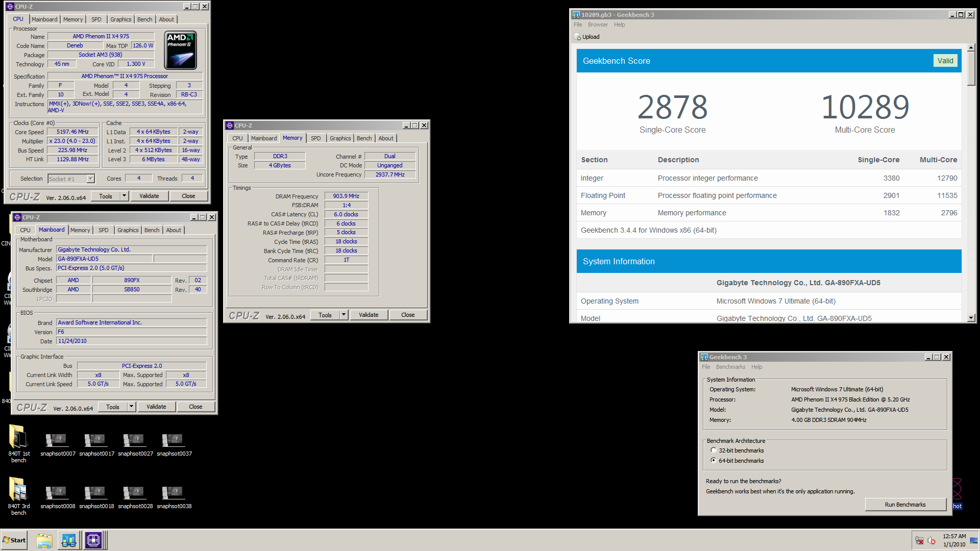Open Tools dropdown arrow in CPU-Z CPU window

(124, 196)
